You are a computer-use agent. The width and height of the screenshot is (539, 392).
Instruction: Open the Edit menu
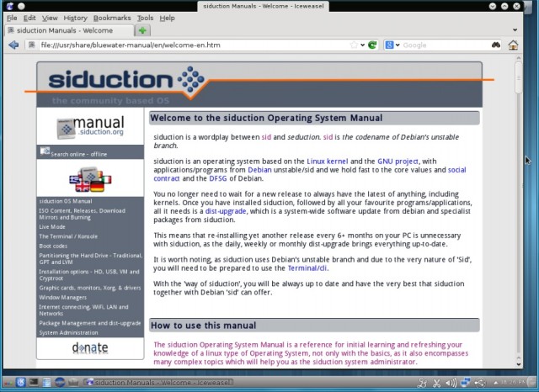29,18
